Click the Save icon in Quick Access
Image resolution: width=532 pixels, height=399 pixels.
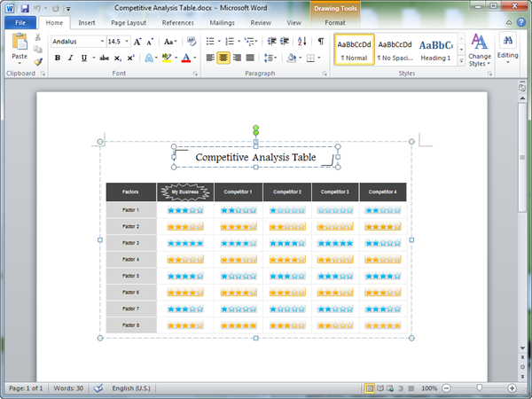click(24, 7)
